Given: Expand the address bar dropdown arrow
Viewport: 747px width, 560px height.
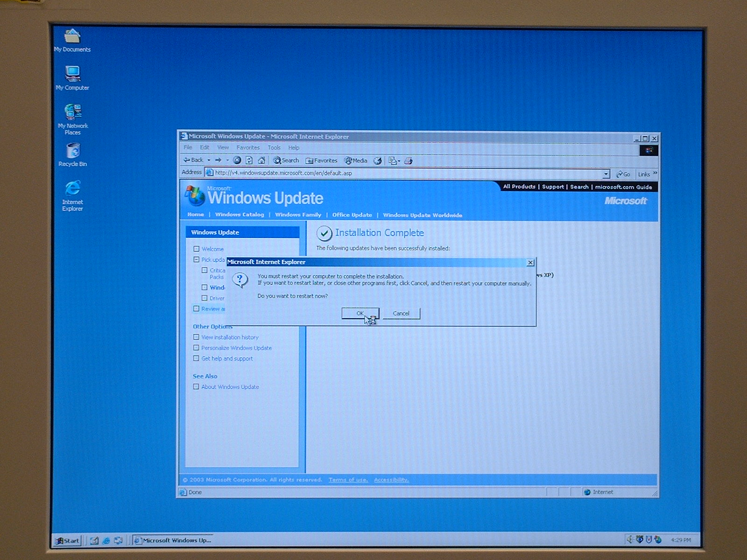Looking at the screenshot, I should point(606,174).
